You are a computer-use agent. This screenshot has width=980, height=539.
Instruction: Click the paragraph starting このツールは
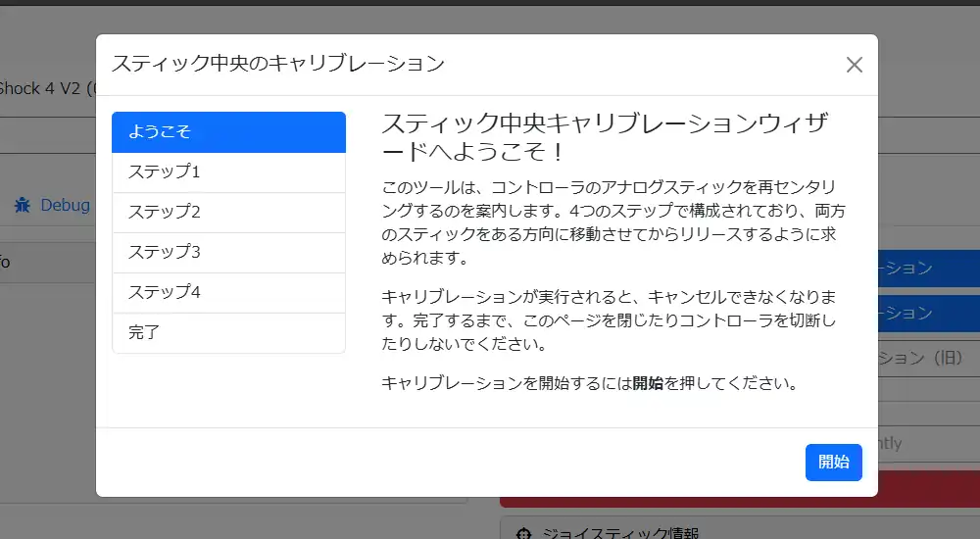[613, 222]
